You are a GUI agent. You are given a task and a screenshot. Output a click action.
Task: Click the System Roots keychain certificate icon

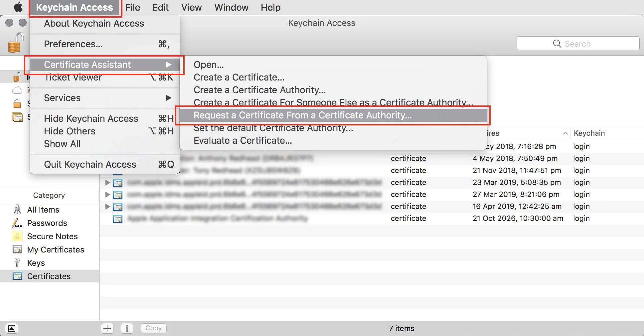[17, 117]
